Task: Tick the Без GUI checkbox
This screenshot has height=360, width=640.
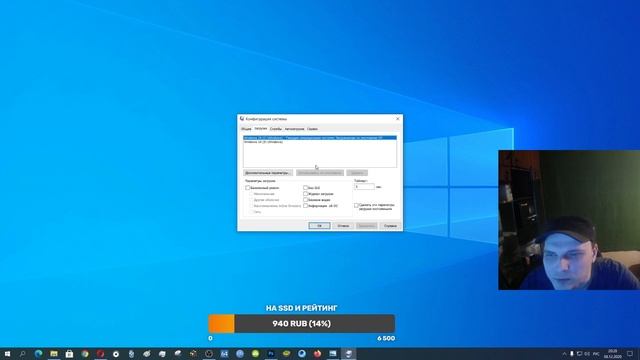Action: coord(305,188)
